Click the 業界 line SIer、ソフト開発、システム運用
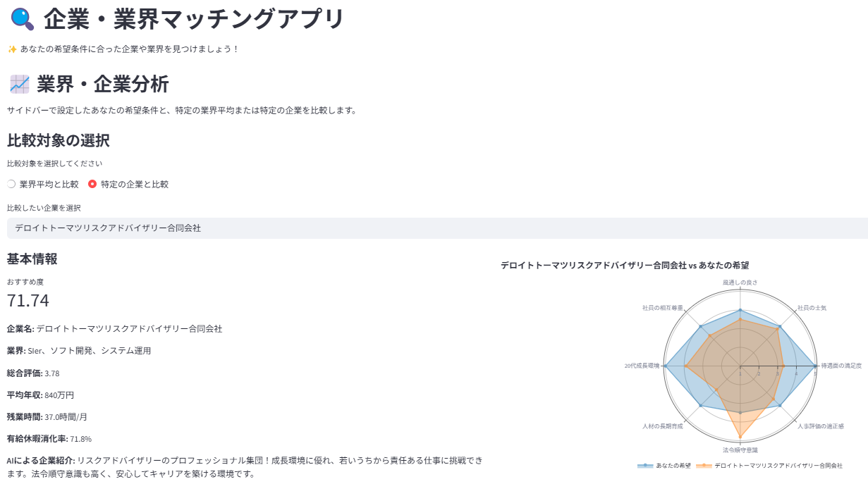The width and height of the screenshot is (868, 484). pyautogui.click(x=79, y=350)
